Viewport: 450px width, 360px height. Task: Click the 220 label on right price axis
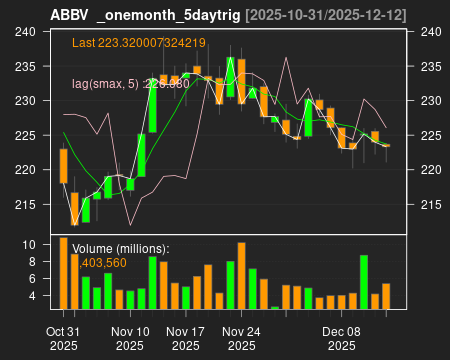(x=431, y=170)
